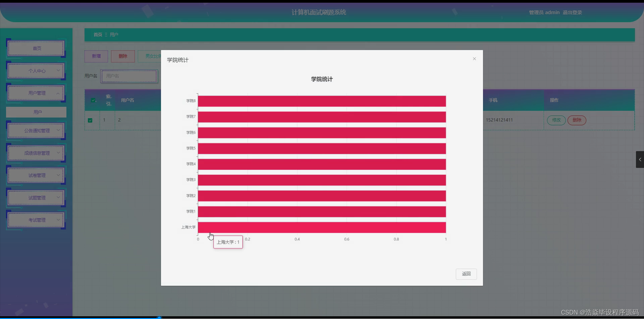Click the 用户名 search input field
This screenshot has width=644, height=319.
pyautogui.click(x=129, y=76)
